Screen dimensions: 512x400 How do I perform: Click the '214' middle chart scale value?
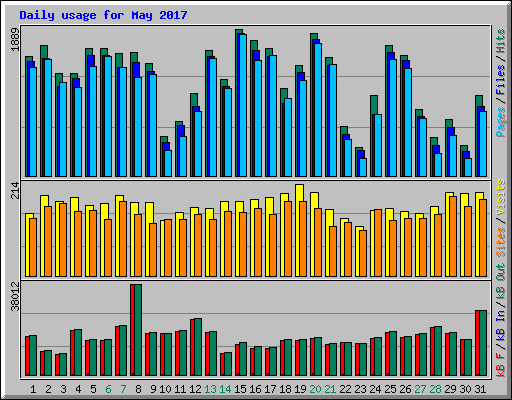[x=15, y=190]
